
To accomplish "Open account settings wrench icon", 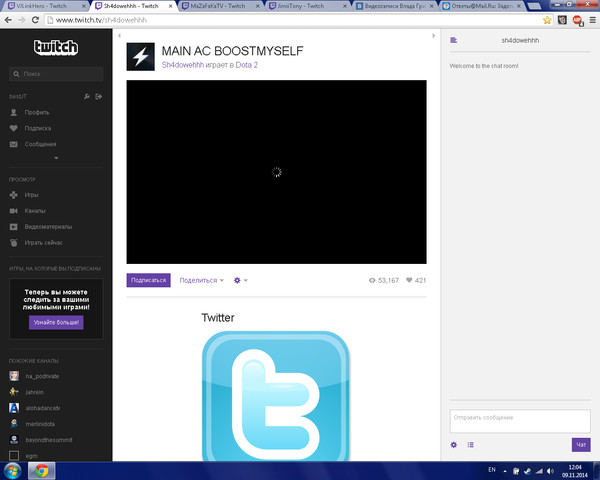I will tap(87, 96).
